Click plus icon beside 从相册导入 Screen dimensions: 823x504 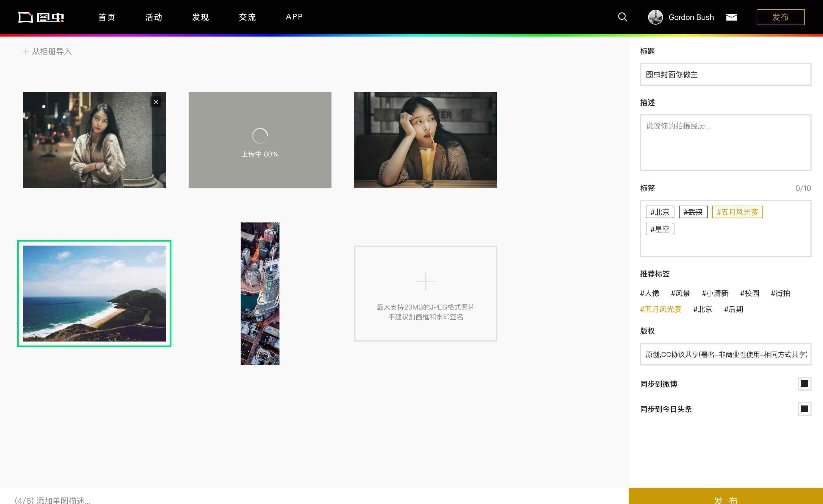point(26,51)
